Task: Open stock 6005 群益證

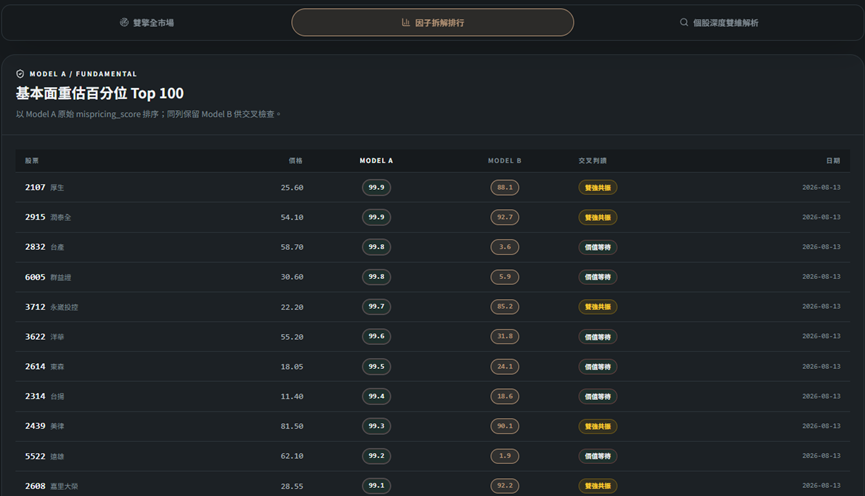Action: pos(48,277)
